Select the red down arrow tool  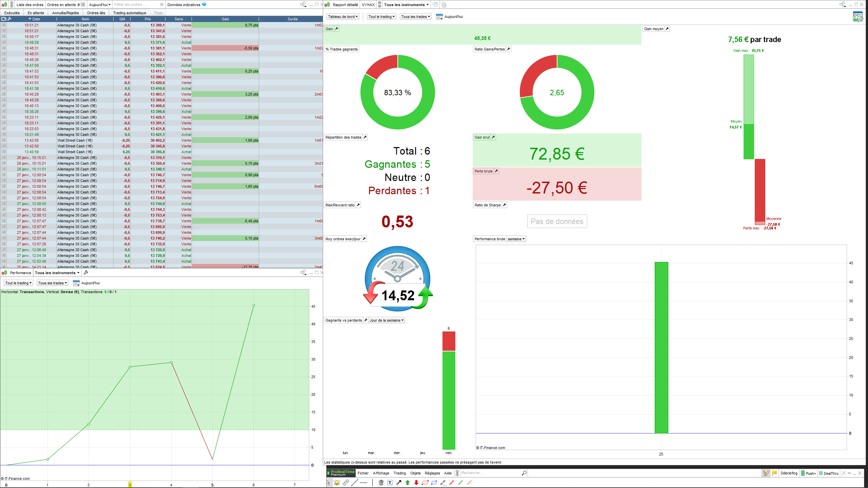416,483
